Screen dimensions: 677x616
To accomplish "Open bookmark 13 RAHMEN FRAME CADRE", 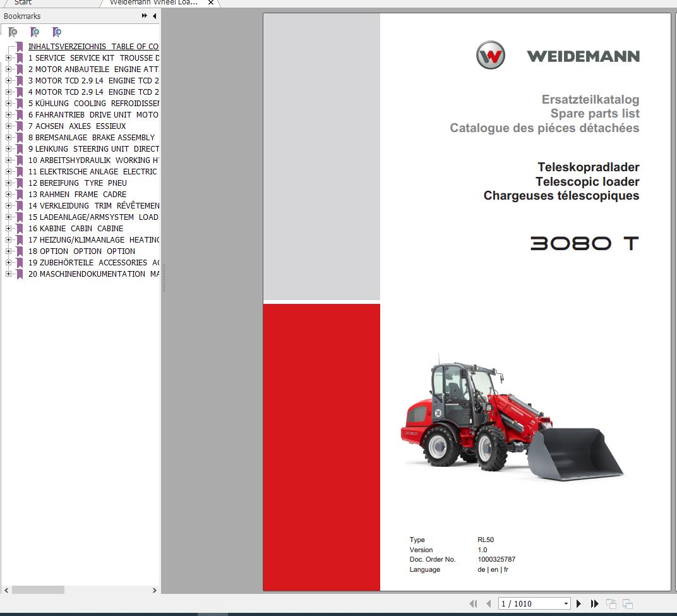I will [77, 195].
